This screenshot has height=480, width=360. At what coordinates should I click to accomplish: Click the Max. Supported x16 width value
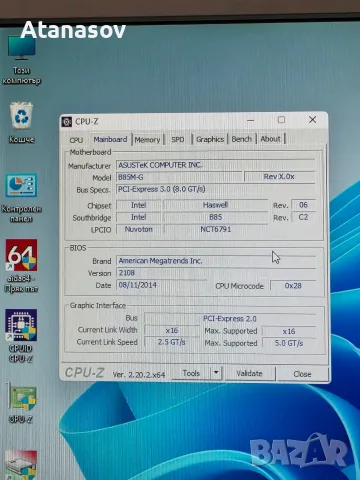[289, 331]
